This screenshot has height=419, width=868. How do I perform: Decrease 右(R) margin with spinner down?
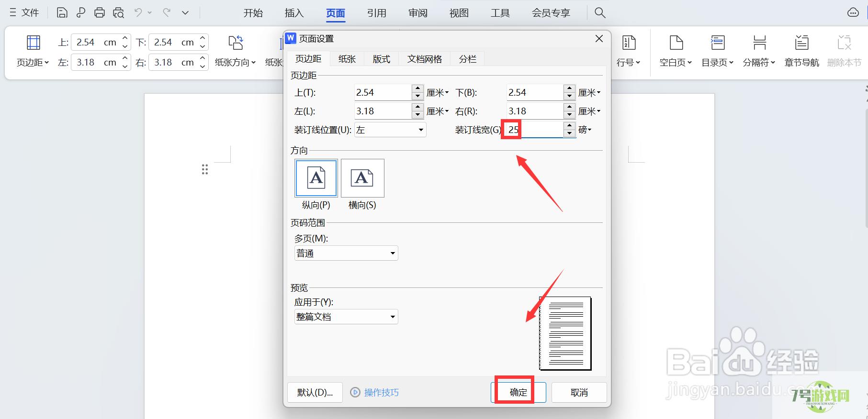coord(569,115)
